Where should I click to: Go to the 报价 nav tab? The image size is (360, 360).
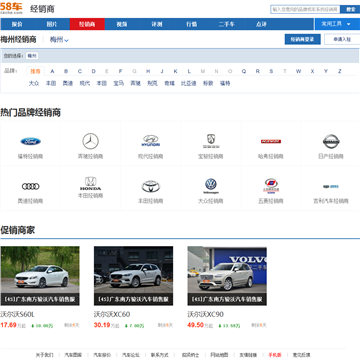17,24
